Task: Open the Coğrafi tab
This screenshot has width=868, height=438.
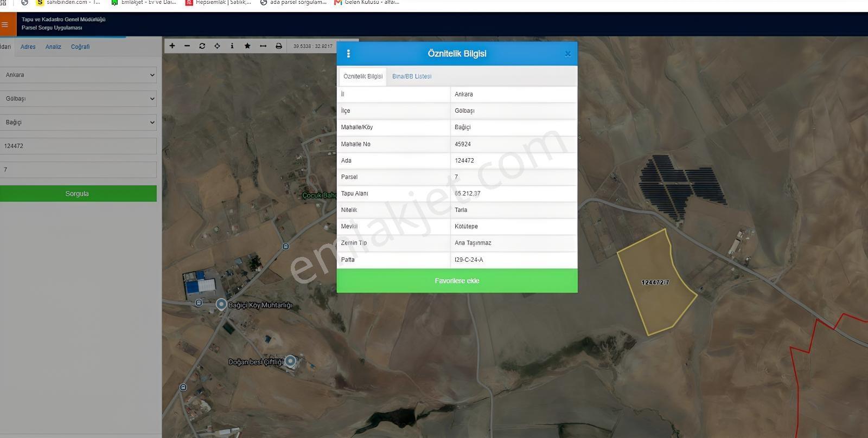Action: (x=80, y=47)
